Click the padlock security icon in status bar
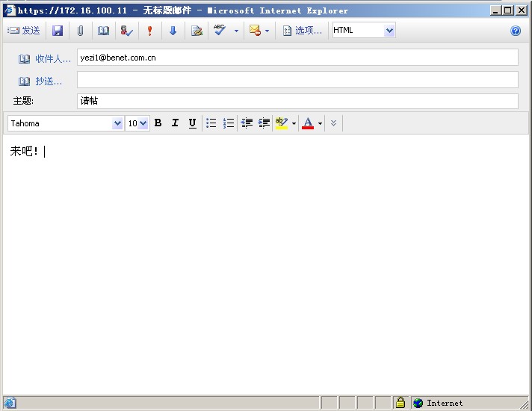 point(400,403)
